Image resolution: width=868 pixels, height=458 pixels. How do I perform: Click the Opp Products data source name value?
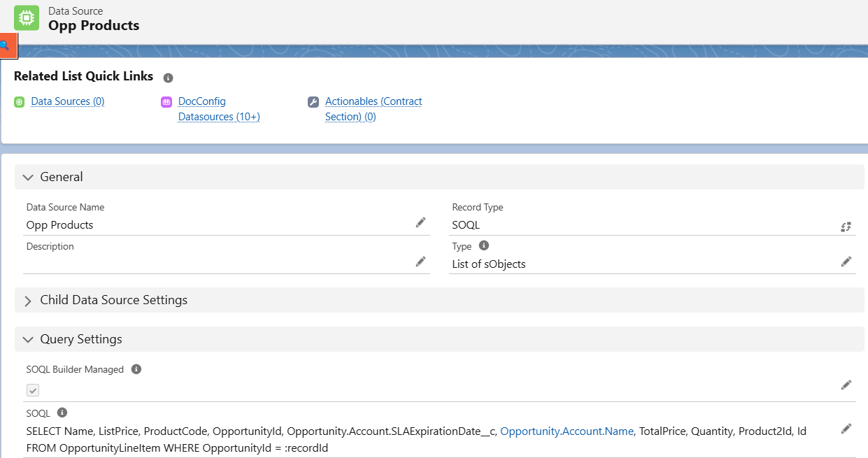[x=59, y=225]
